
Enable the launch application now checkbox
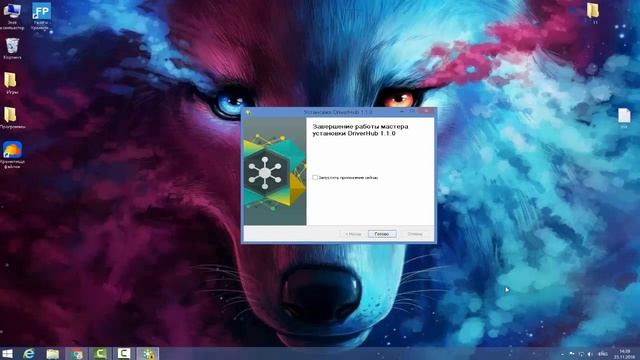[x=315, y=178]
